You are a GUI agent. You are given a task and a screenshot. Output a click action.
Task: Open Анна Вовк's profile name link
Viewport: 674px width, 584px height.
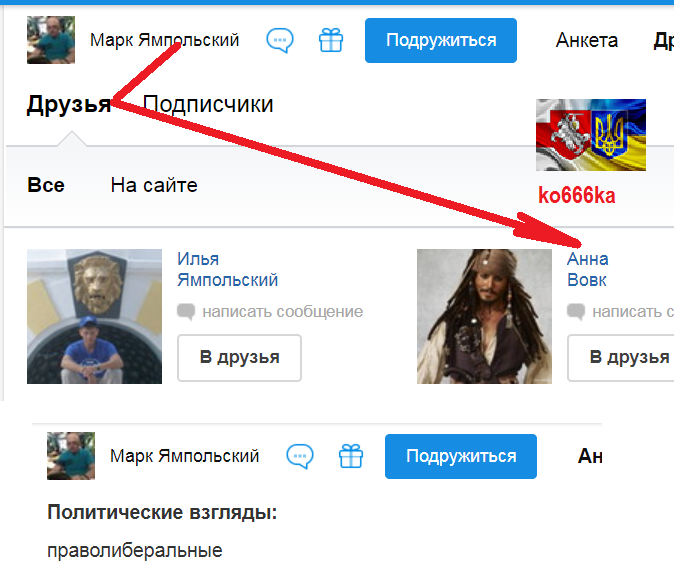(x=587, y=270)
